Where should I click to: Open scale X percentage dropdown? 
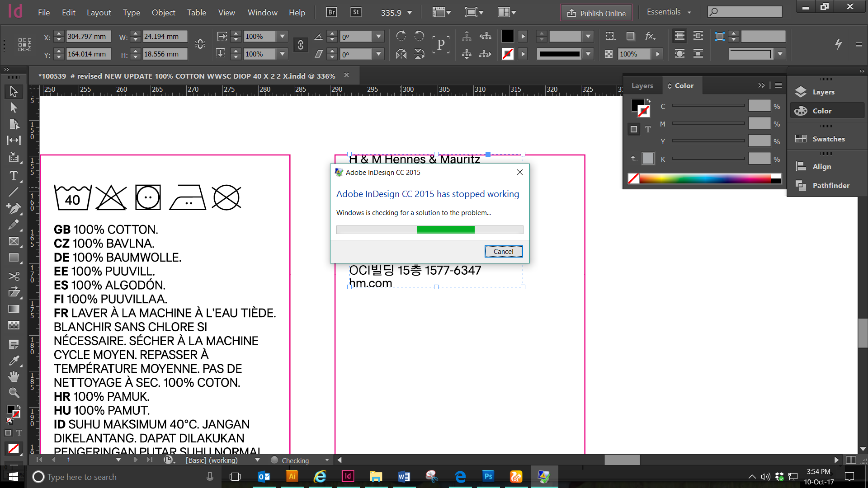(x=283, y=36)
